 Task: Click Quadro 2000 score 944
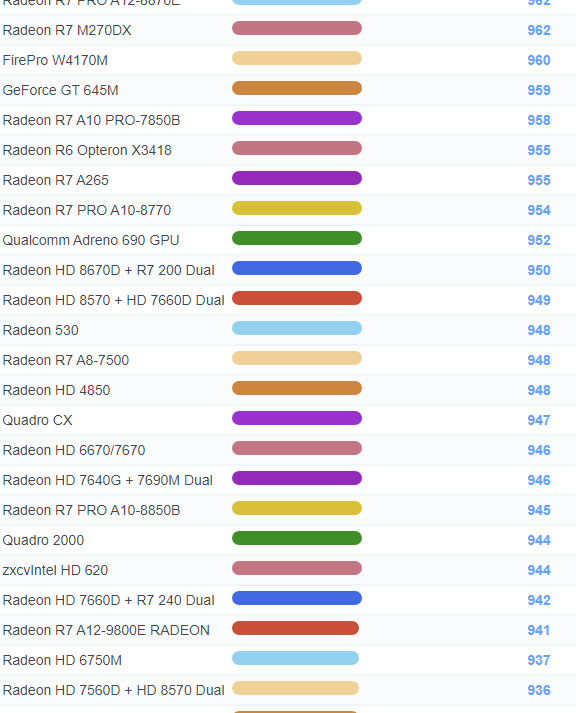click(539, 540)
